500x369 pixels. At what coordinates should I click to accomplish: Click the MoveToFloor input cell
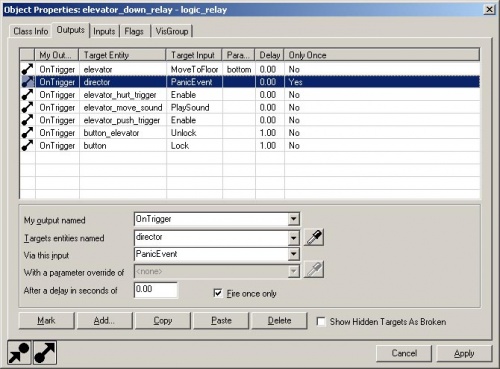(194, 69)
